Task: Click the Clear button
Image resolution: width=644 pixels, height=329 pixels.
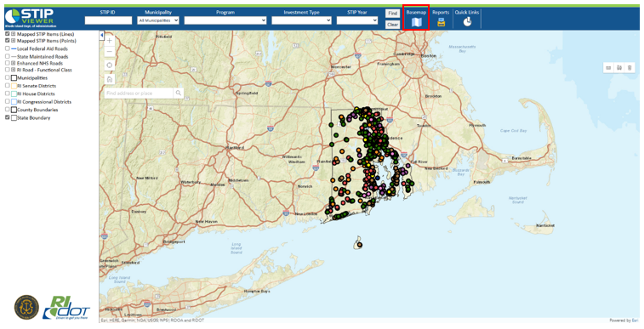Action: pyautogui.click(x=393, y=24)
